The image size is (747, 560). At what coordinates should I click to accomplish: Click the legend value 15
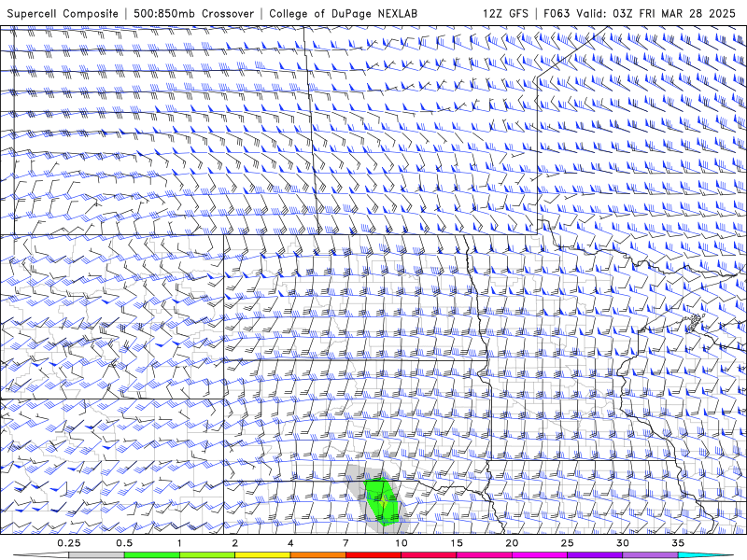pos(457,543)
